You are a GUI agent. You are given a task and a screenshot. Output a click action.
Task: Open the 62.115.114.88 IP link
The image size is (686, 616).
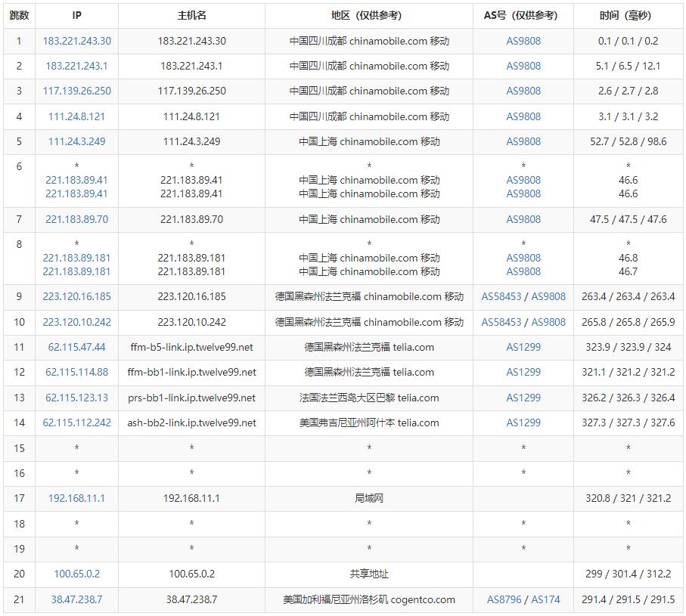[76, 372]
